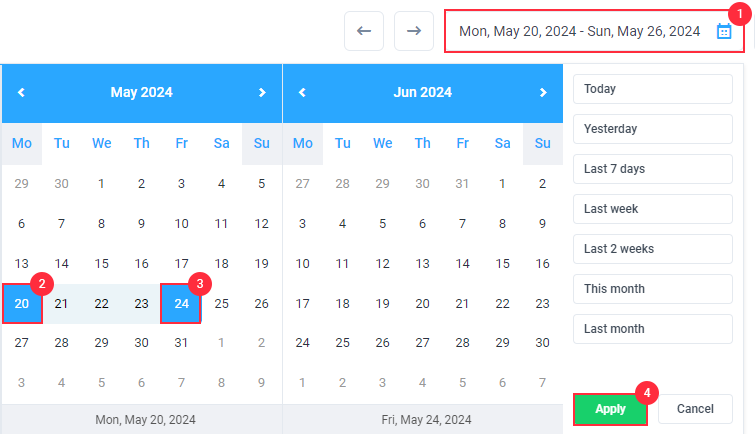Click the calendar icon in date field
The image size is (755, 434).
(724, 31)
